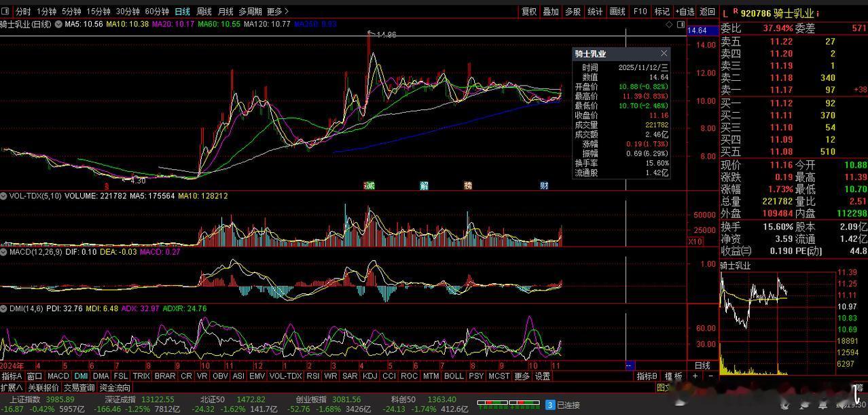Viewport: 868px width, 415px height.
Task: Close the 骑士乳业 data popup
Action: [x=664, y=53]
